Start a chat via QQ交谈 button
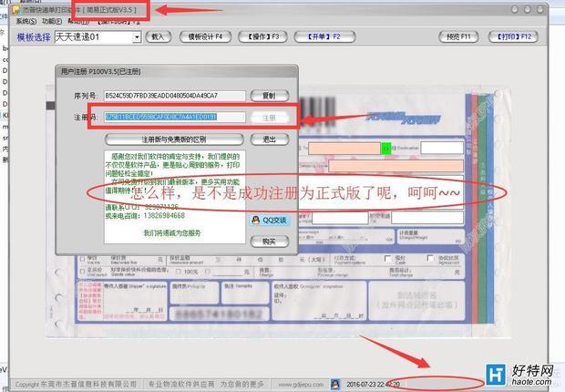Viewport: 565px width, 392px height. pos(270,220)
